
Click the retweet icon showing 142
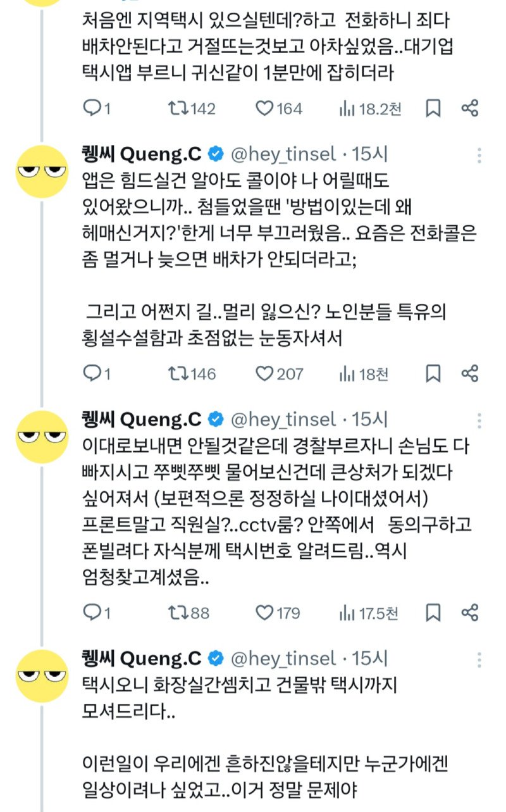click(179, 109)
